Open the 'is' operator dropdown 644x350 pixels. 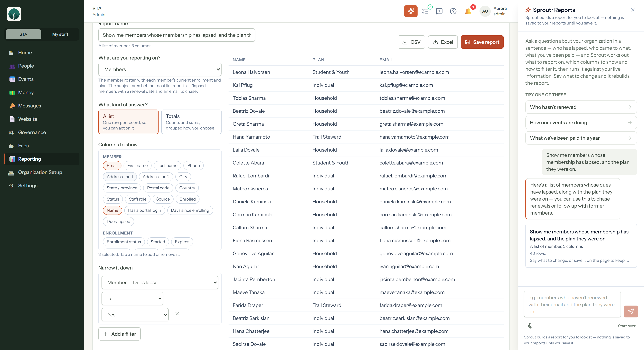pos(132,299)
